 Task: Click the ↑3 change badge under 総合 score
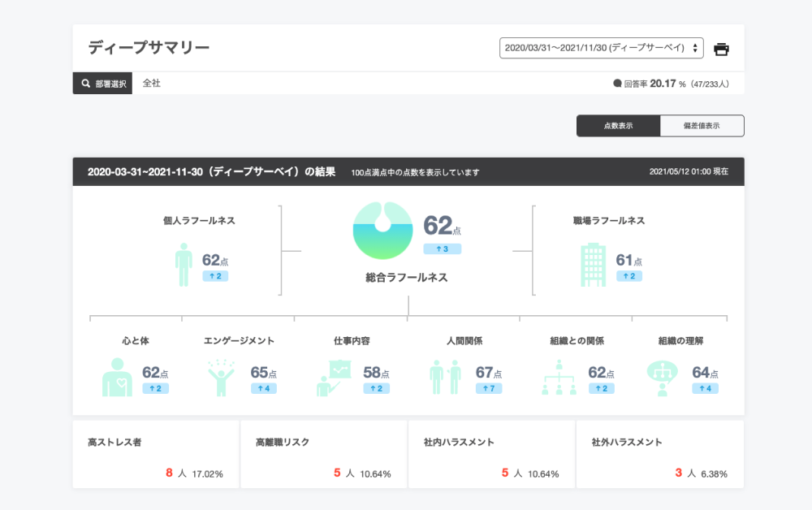click(443, 249)
